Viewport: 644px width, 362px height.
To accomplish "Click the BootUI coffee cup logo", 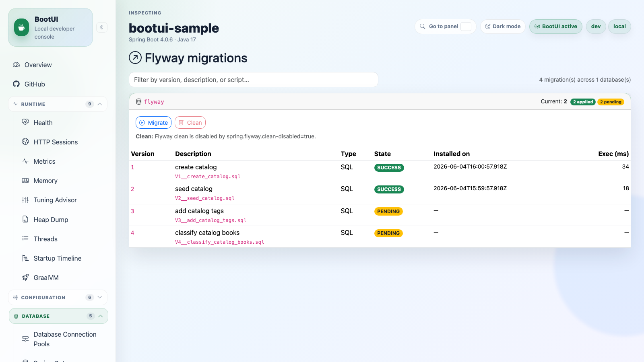I will (x=21, y=27).
